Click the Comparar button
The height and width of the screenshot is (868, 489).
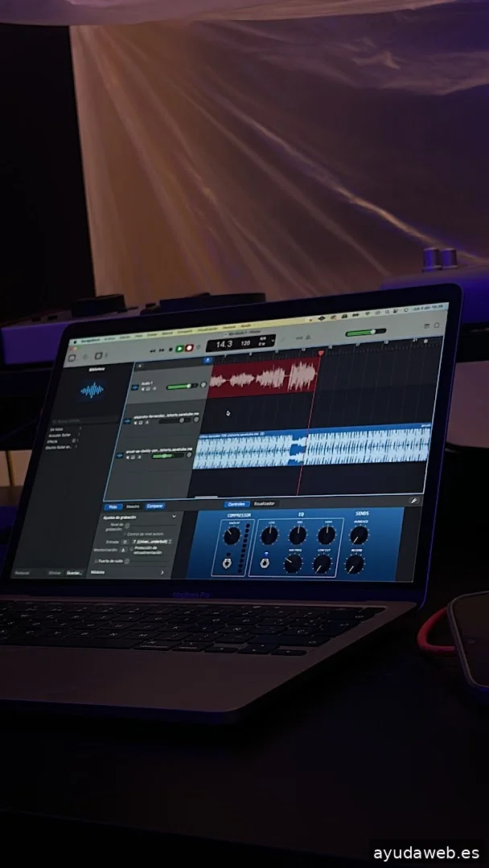tap(154, 506)
